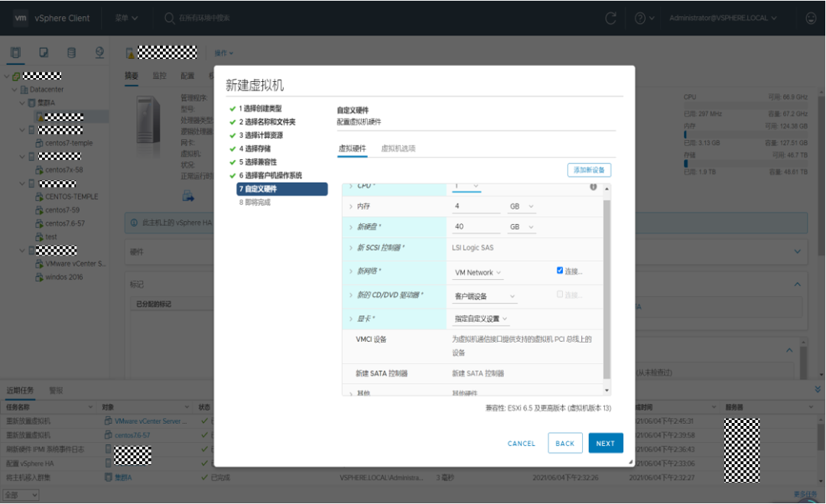Toggle the CD/DVD drive 连接 checkbox

(x=560, y=294)
